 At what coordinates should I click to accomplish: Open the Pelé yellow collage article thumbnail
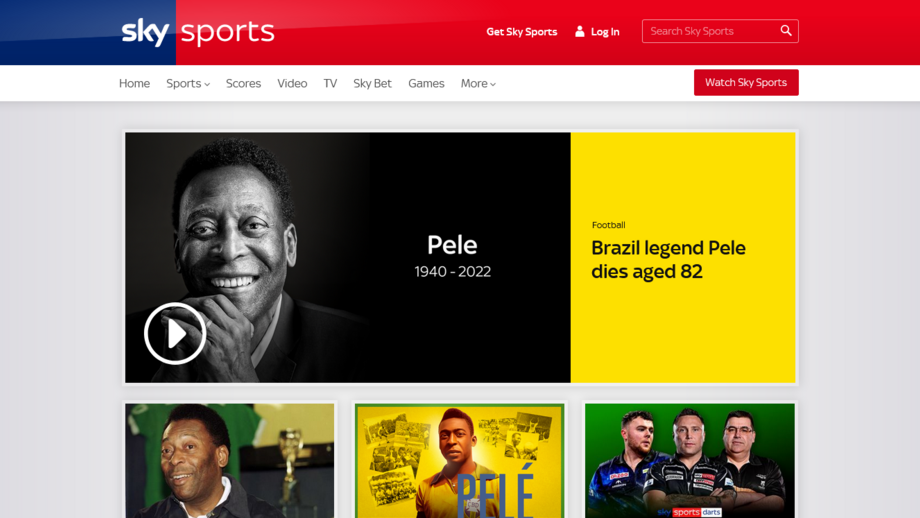pos(459,461)
